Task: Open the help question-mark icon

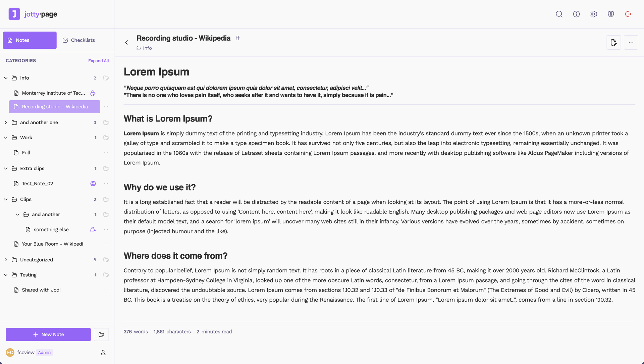Action: pos(576,14)
